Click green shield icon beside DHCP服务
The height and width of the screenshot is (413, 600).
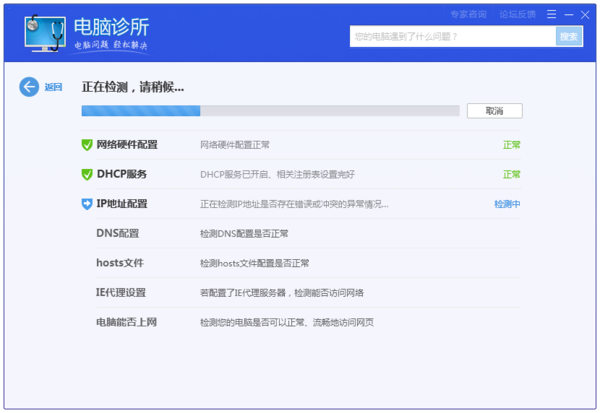(x=87, y=174)
